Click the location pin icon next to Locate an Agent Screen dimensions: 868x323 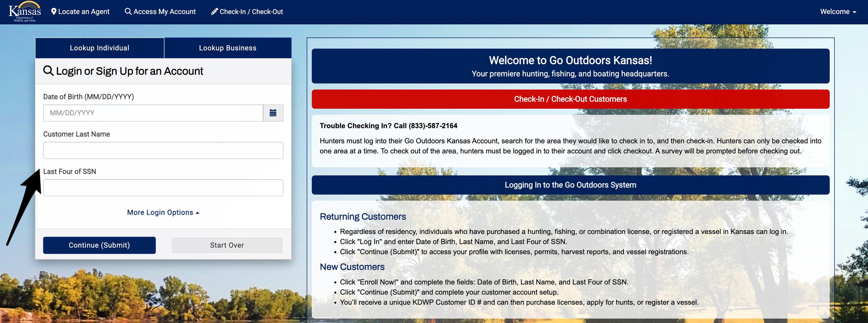[54, 11]
